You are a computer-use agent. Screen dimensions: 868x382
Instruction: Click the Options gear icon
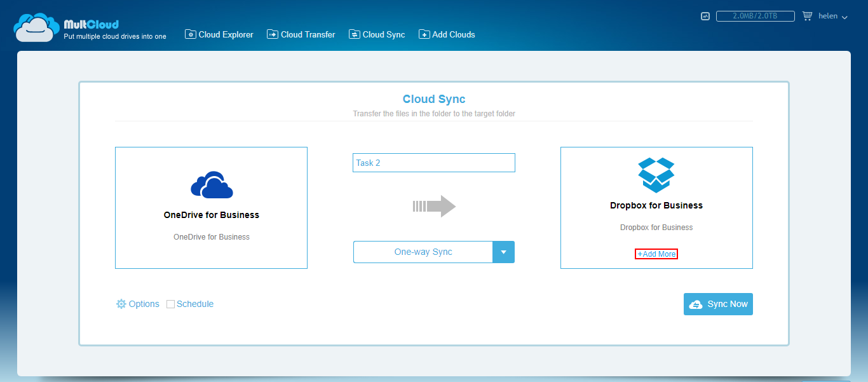121,304
